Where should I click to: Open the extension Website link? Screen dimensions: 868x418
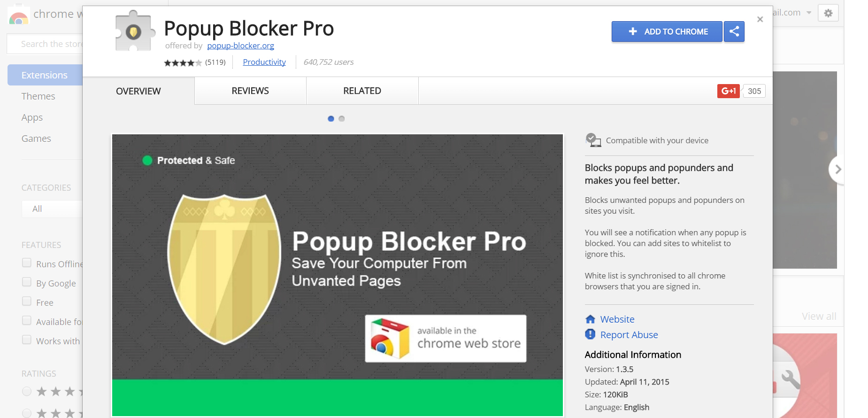(x=617, y=319)
